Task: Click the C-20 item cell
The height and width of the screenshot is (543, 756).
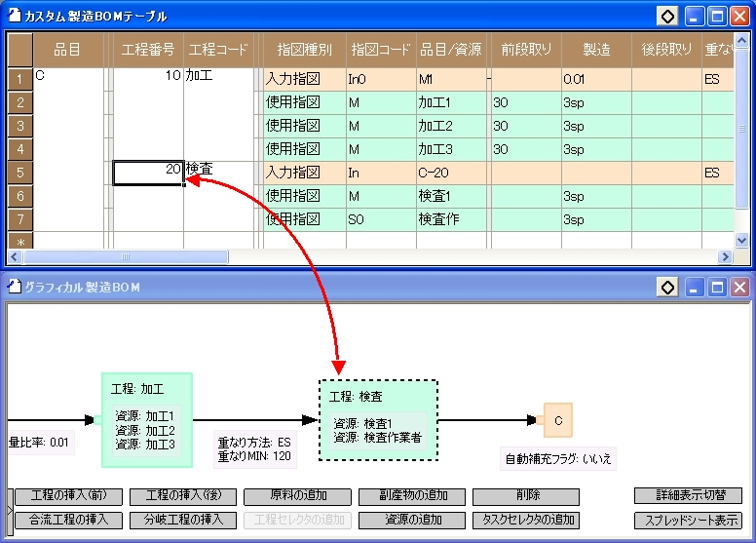Action: point(451,173)
